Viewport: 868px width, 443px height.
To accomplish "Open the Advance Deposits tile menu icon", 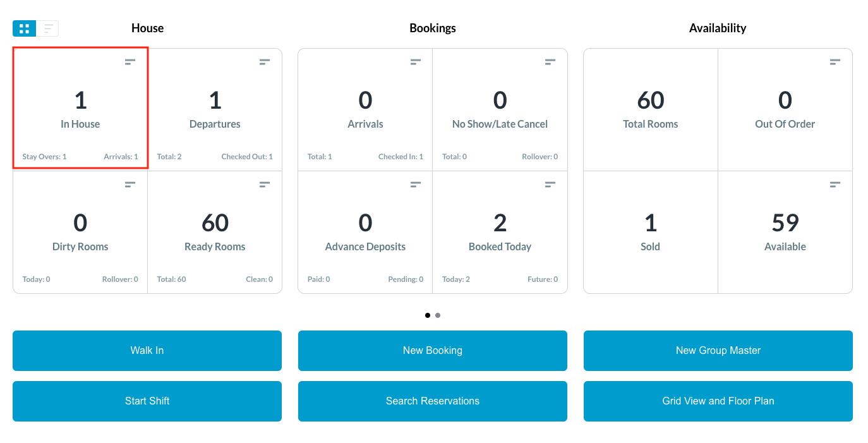I will point(416,185).
